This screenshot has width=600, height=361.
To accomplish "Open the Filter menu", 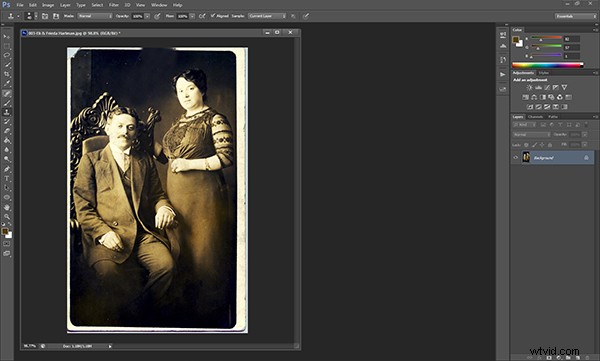I will (114, 5).
